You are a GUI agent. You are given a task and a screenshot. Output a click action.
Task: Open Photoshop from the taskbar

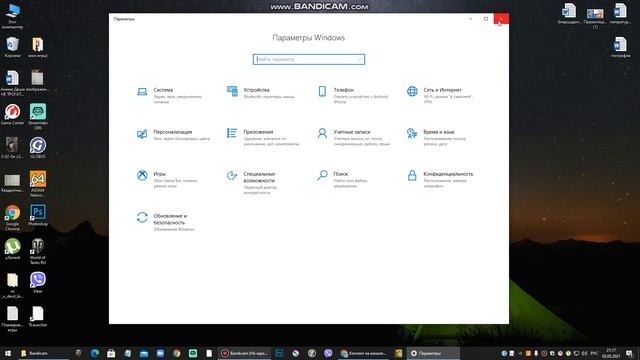coord(280,353)
